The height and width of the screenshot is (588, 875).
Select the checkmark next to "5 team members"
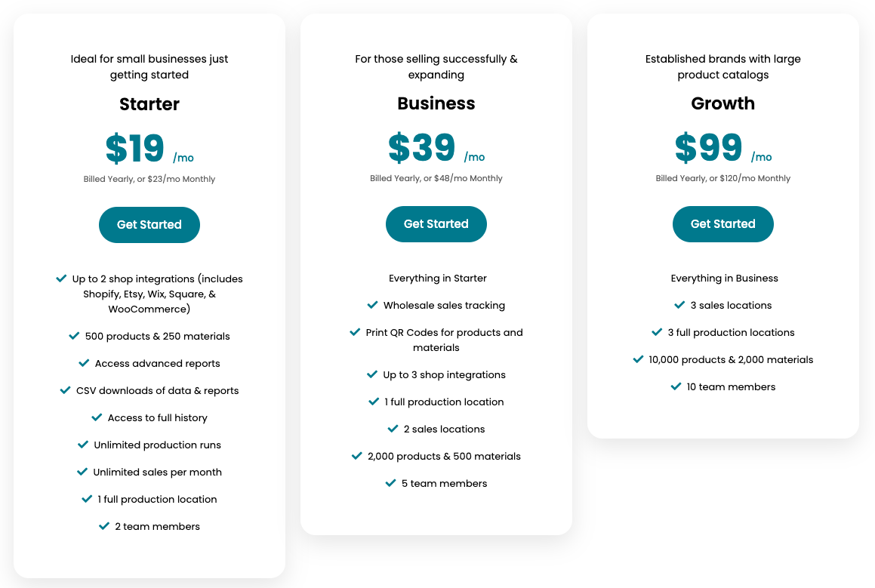click(390, 483)
